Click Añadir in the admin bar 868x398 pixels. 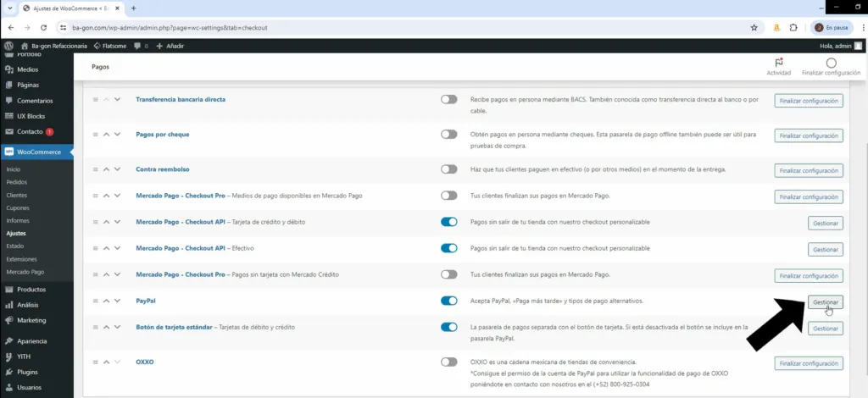click(170, 46)
